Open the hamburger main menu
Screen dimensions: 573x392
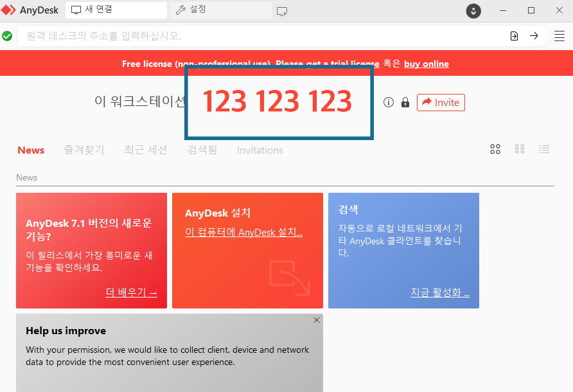click(559, 36)
